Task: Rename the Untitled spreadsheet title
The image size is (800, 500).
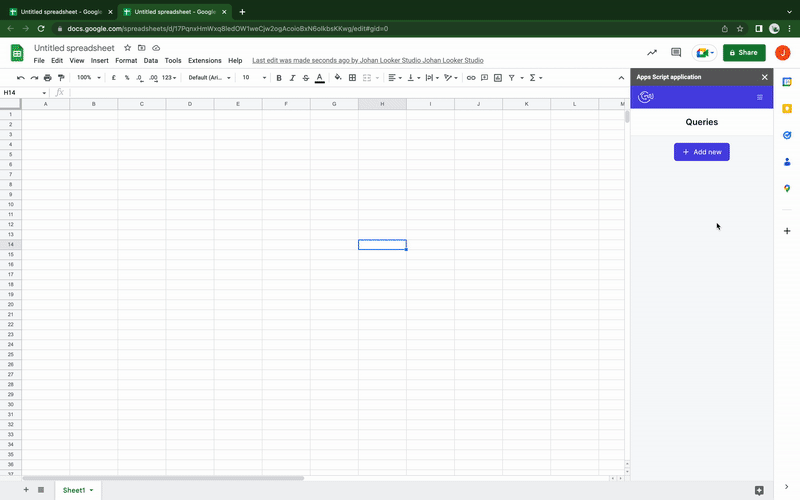Action: (74, 48)
